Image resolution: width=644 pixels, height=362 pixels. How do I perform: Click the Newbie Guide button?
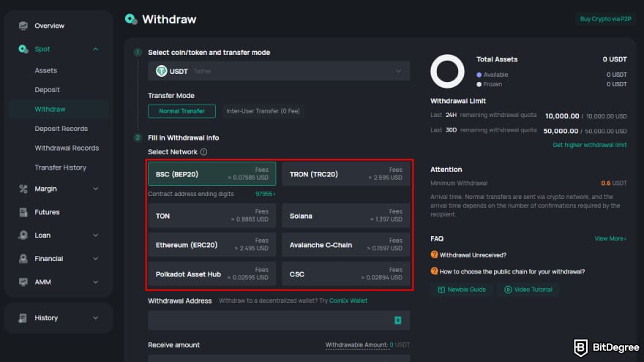pos(462,290)
